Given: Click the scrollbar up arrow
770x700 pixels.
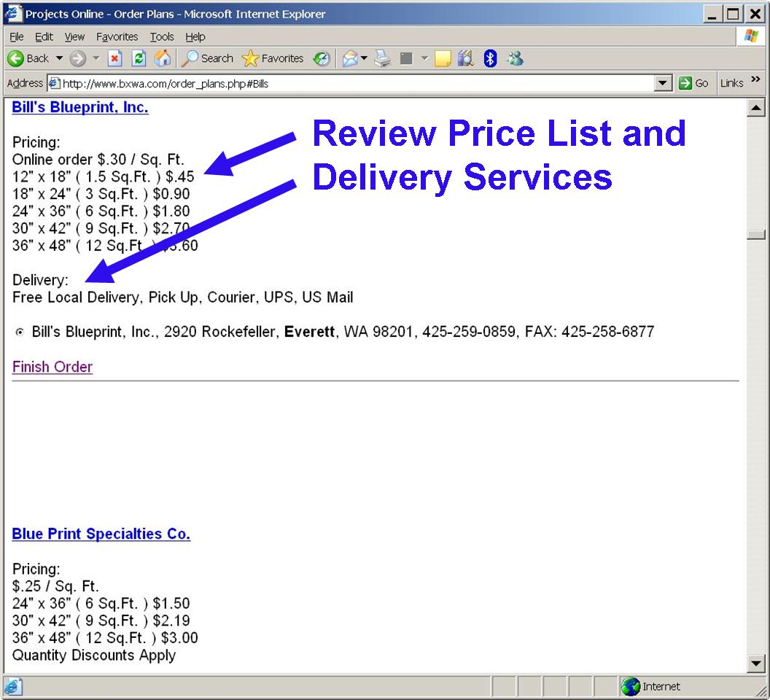Looking at the screenshot, I should point(755,108).
